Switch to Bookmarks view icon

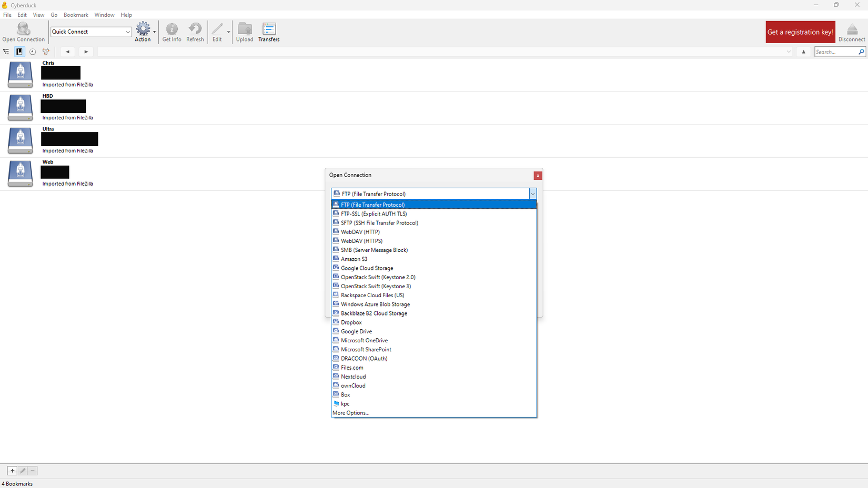tap(19, 52)
